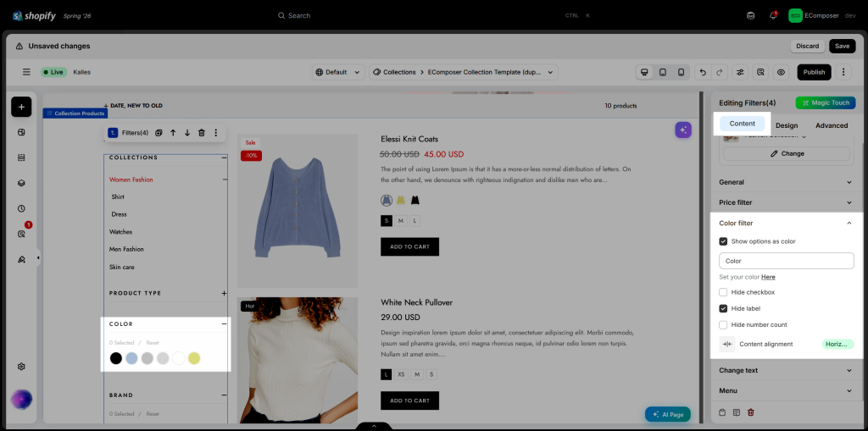Collapse the Color filter section

click(786, 223)
